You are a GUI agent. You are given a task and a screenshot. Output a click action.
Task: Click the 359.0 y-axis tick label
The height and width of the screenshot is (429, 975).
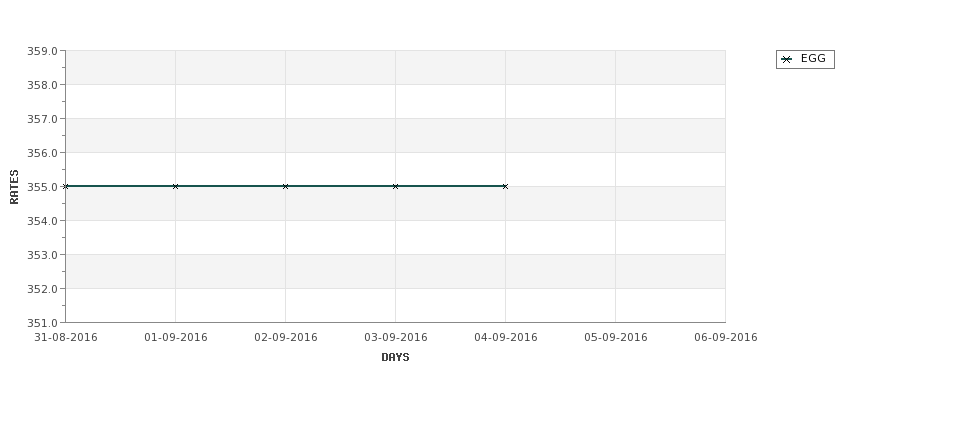(x=42, y=51)
